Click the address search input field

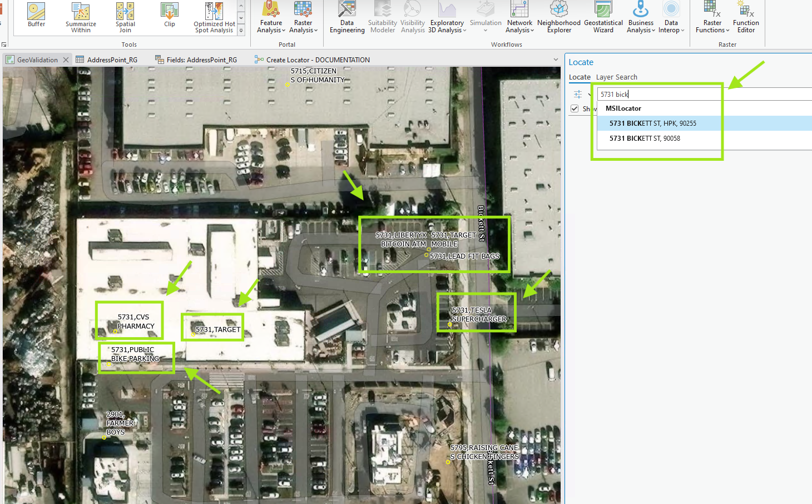click(705, 94)
